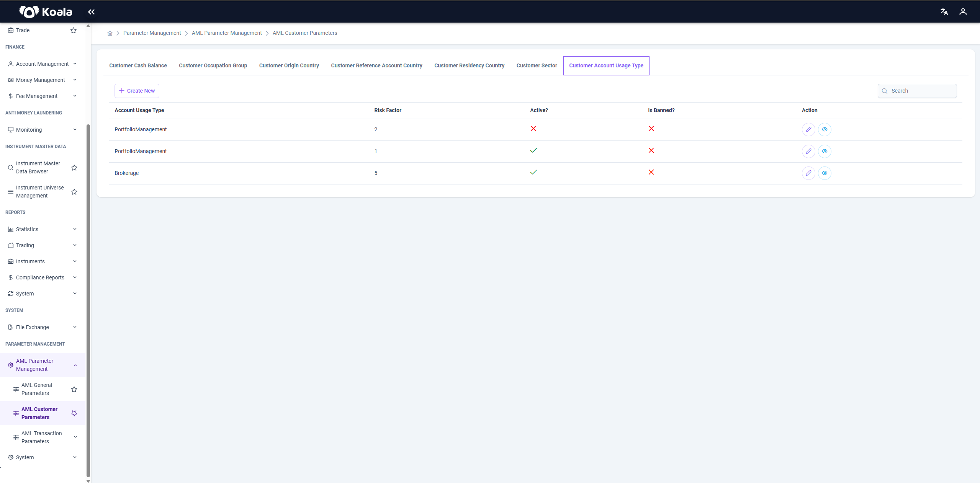Expand Money Management menu
Screen dimensions: 980x483
(x=42, y=80)
